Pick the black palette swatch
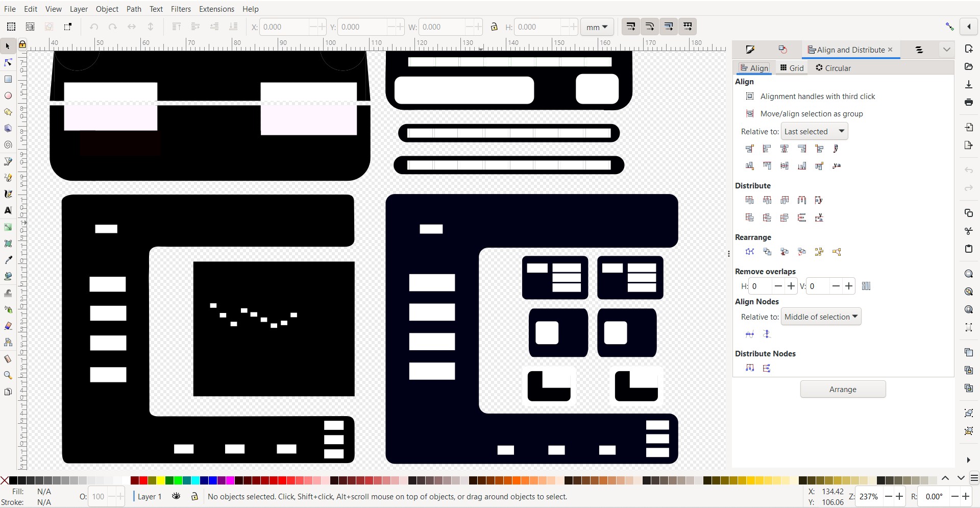Viewport: 980px width, 508px height. click(x=13, y=480)
